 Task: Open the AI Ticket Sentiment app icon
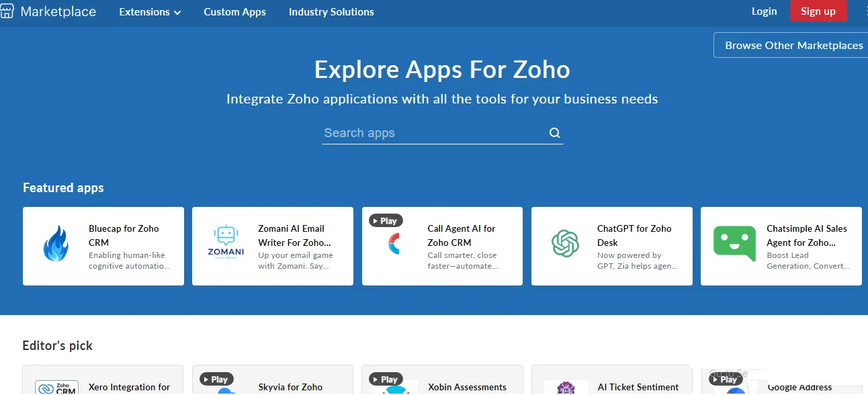[x=565, y=388]
